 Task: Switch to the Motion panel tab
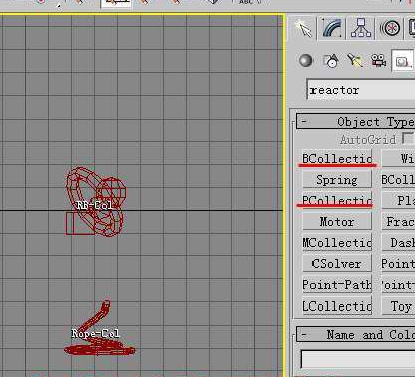390,28
